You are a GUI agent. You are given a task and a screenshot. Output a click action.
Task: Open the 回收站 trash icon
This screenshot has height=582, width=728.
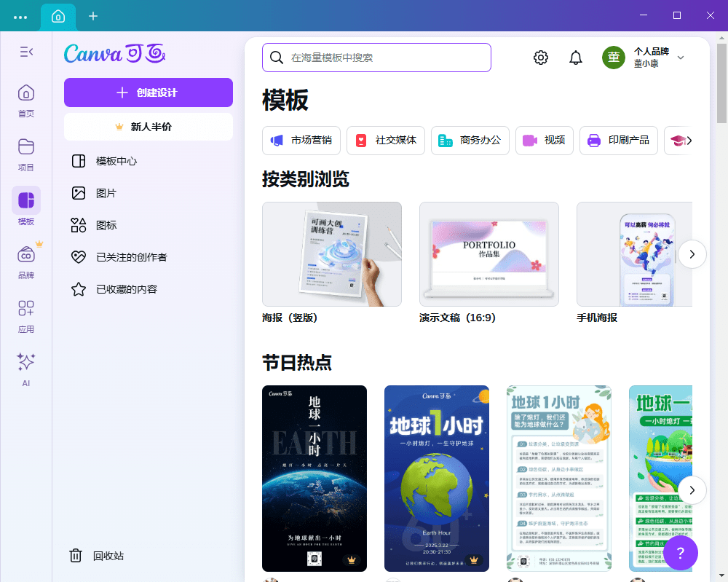[76, 555]
